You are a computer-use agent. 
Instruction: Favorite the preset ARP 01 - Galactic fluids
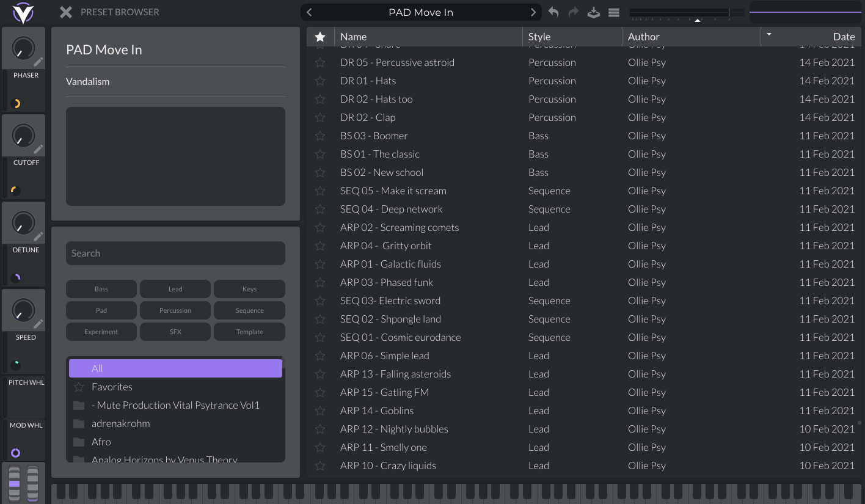(x=320, y=264)
